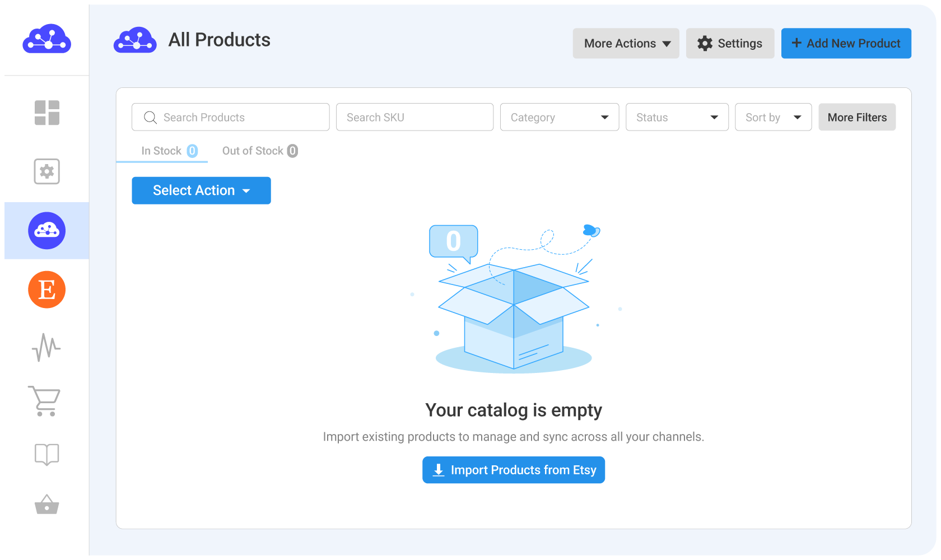The image size is (941, 560).
Task: Open the orange Etsy sidebar icon
Action: (47, 290)
